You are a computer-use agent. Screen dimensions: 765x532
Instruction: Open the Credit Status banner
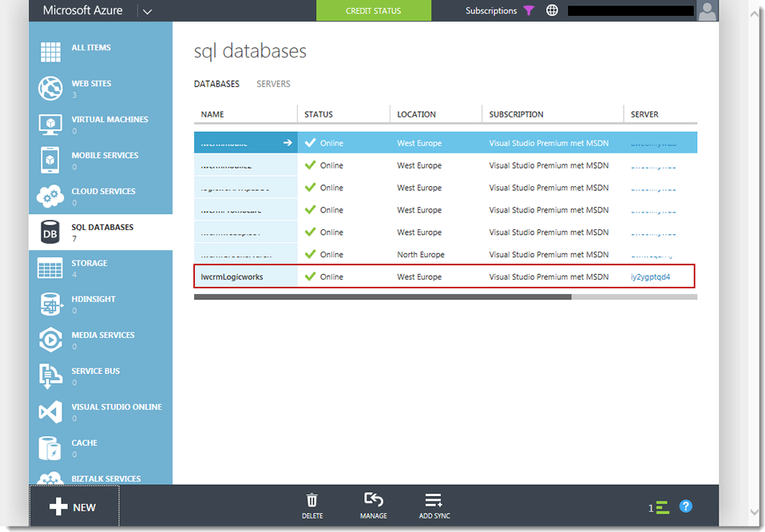pos(373,10)
